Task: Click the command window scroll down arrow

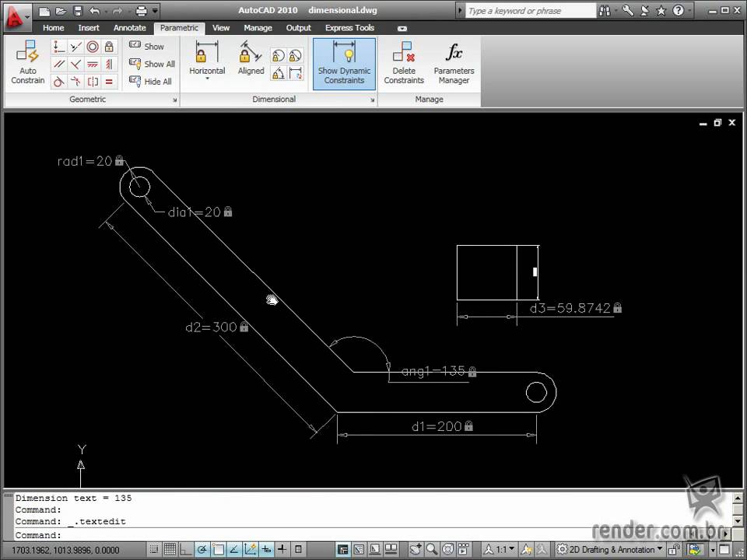Action: point(738,520)
